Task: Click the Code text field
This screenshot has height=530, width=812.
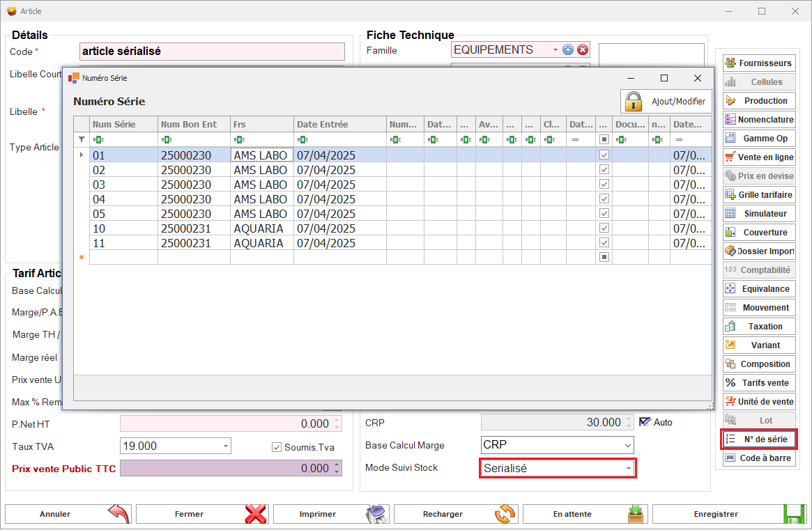Action: click(x=212, y=52)
